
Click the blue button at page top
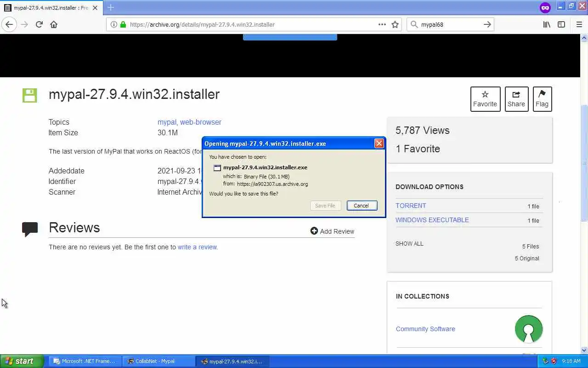pos(290,37)
